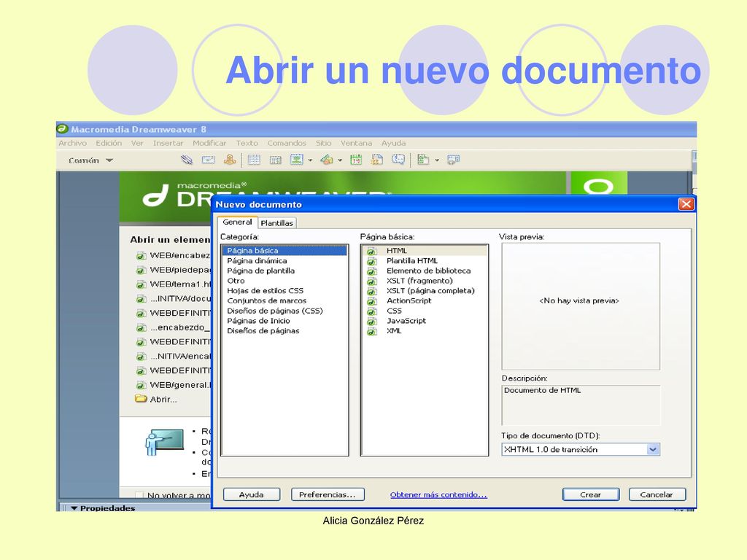
Task: Open the Texto menu
Action: click(x=247, y=143)
